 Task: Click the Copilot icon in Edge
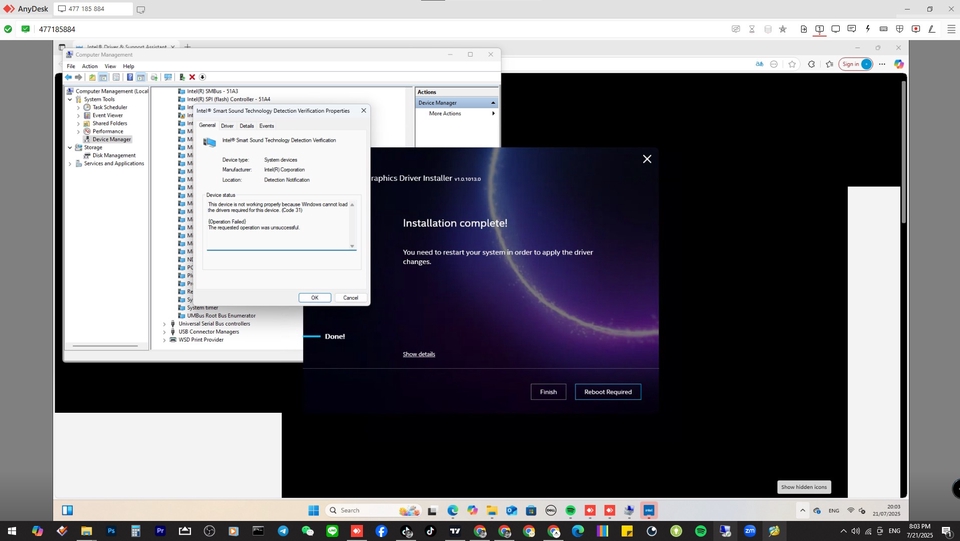899,64
